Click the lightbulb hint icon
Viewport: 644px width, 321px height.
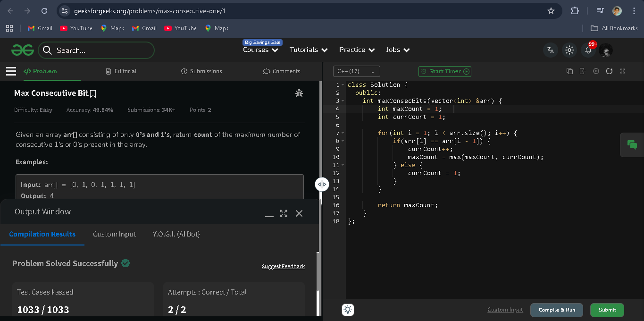pyautogui.click(x=348, y=310)
